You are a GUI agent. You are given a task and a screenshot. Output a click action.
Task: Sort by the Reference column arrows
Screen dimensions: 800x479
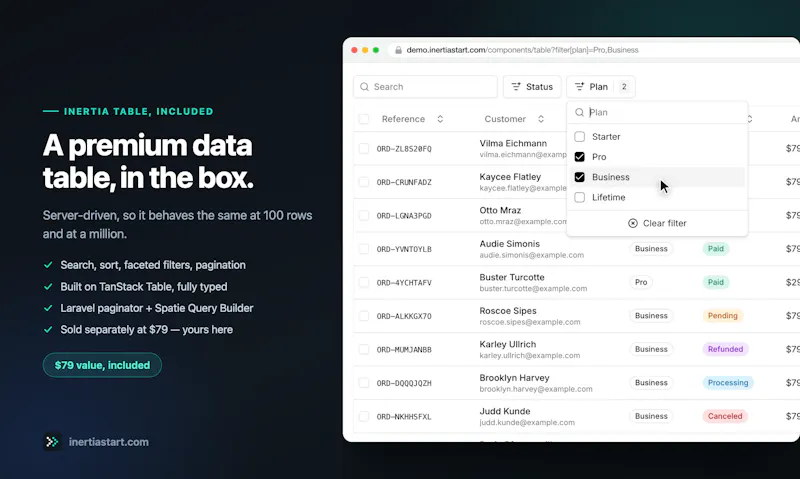click(440, 119)
